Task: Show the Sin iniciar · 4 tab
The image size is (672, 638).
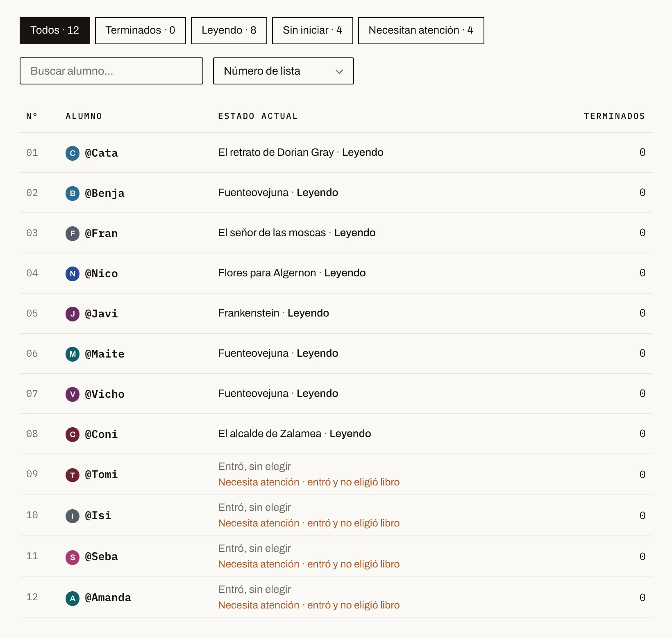Action: [x=313, y=31]
